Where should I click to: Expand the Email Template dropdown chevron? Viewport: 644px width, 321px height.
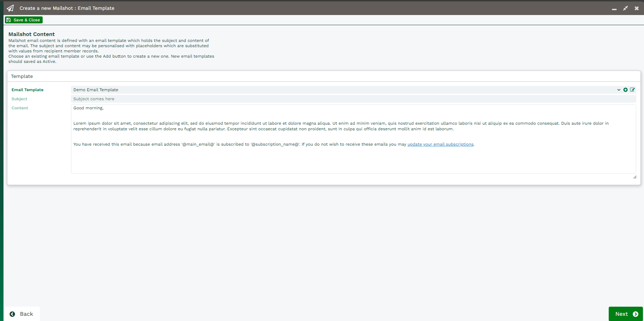click(619, 90)
